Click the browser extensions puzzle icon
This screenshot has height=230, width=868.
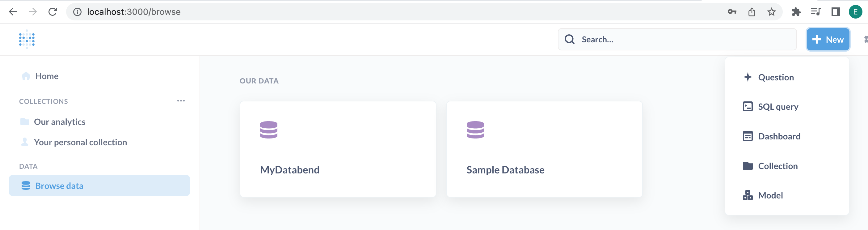coord(796,12)
